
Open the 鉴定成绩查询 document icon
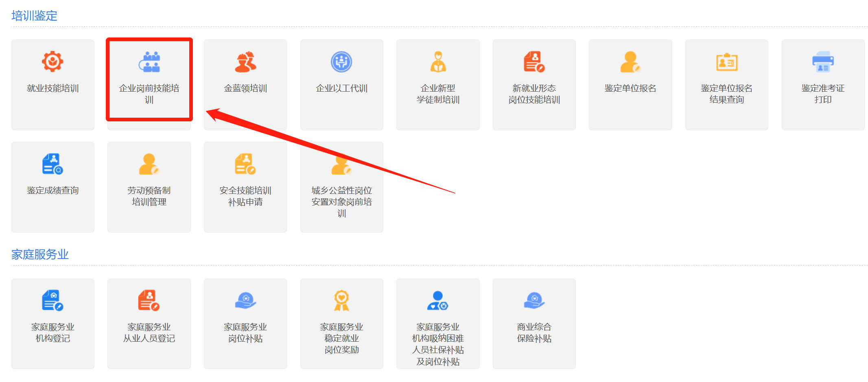52,164
